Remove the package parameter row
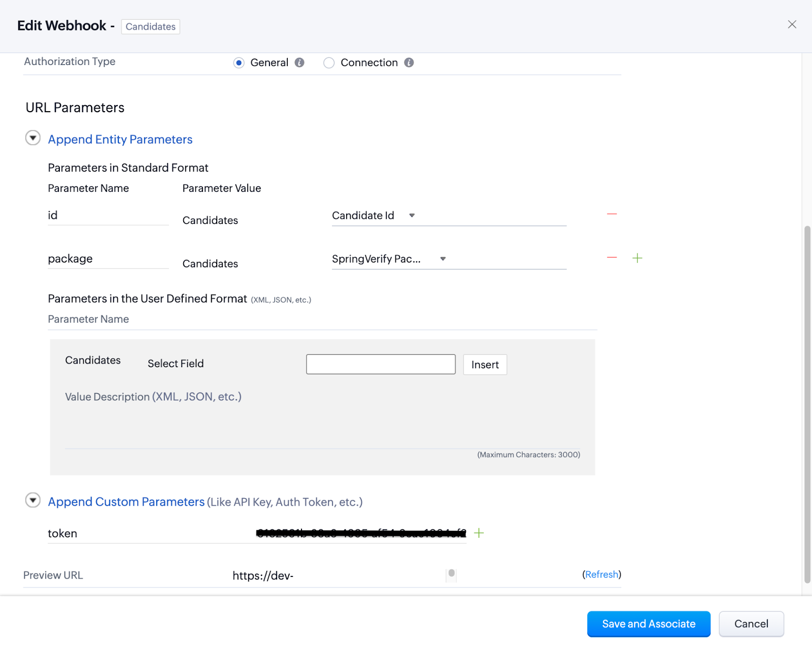Viewport: 812px width, 650px height. coord(612,258)
